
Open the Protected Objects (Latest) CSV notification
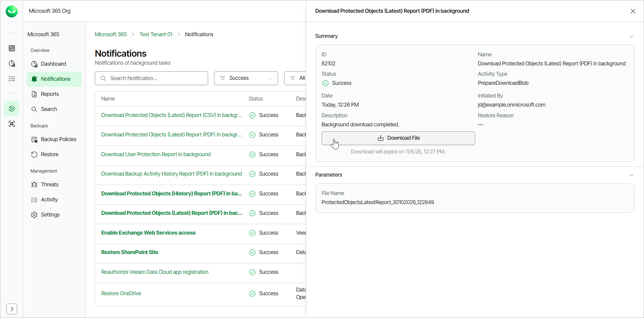pos(172,115)
